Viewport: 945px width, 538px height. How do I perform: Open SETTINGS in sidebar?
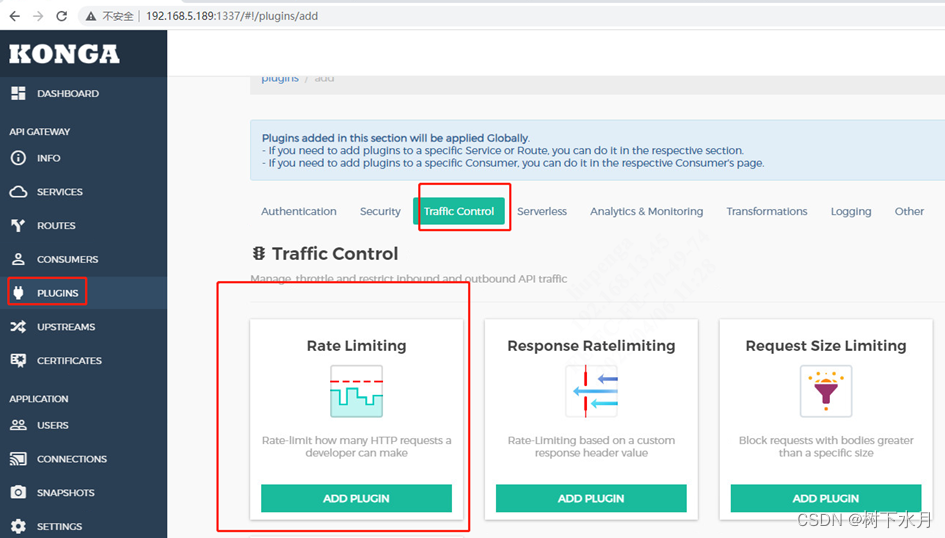click(59, 526)
